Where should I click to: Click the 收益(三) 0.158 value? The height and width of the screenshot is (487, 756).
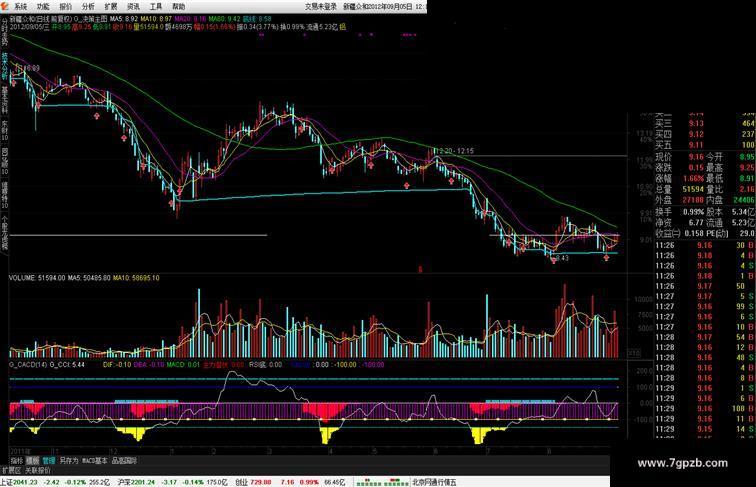coord(693,233)
